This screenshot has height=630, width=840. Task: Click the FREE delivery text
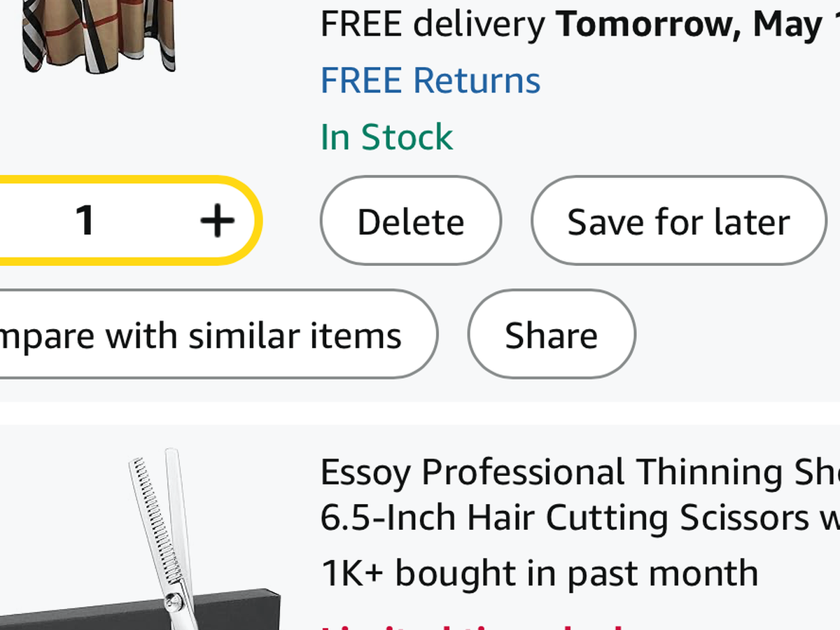pyautogui.click(x=432, y=24)
